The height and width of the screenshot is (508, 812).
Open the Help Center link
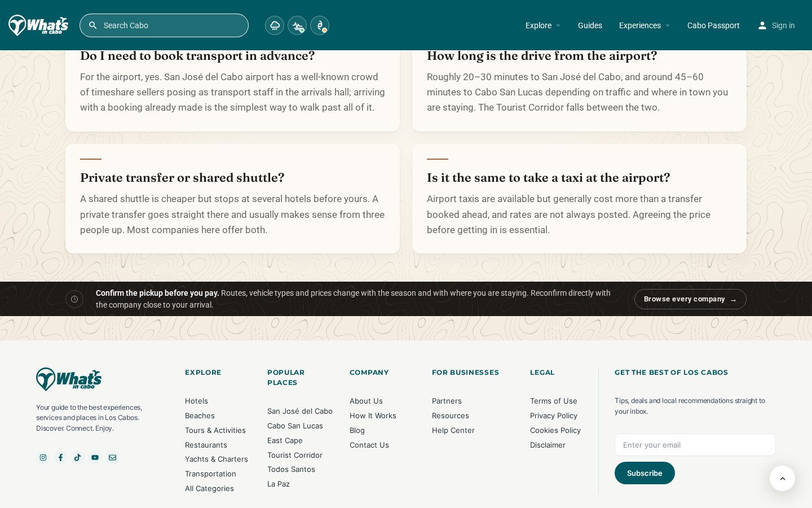click(x=453, y=430)
